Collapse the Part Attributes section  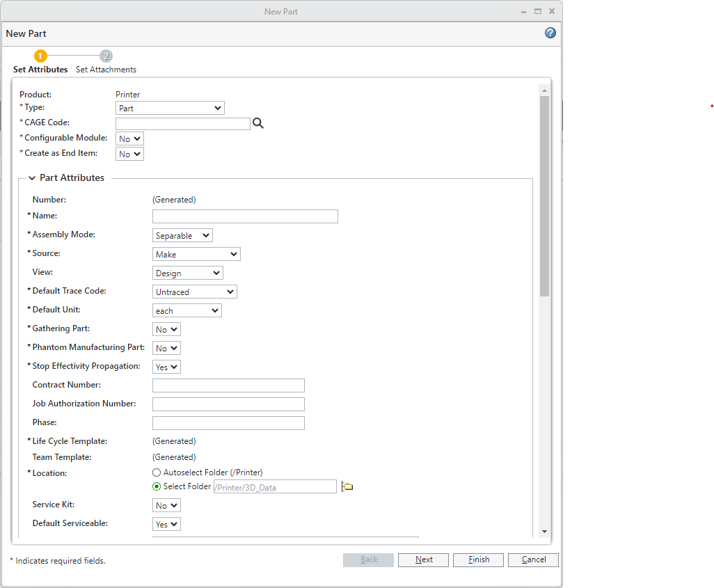[x=32, y=178]
